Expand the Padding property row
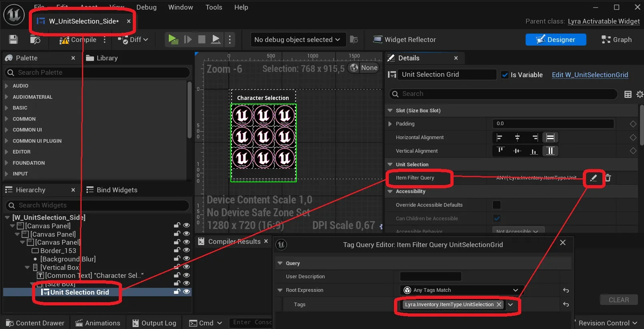This screenshot has height=329, width=644. coord(390,124)
